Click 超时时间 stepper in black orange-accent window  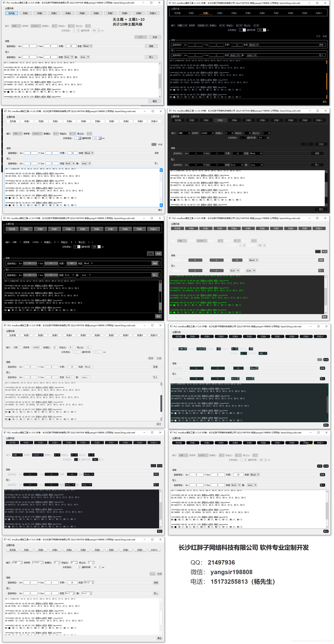pyautogui.click(x=262, y=30)
